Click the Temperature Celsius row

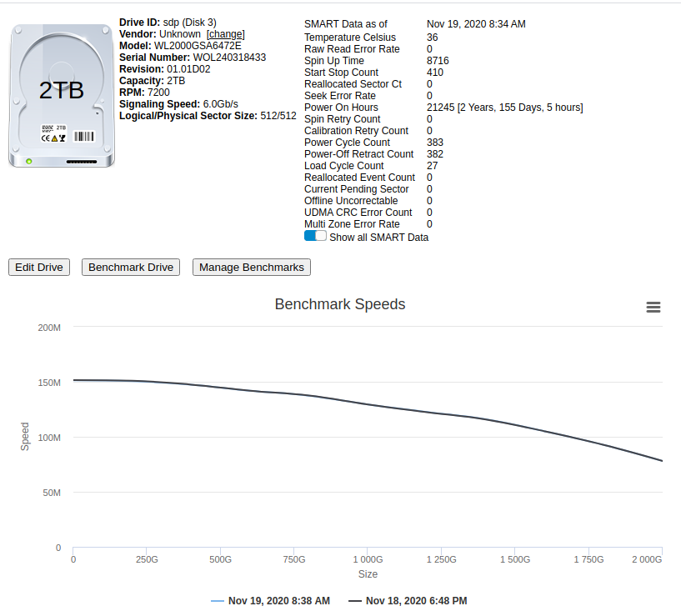point(371,38)
